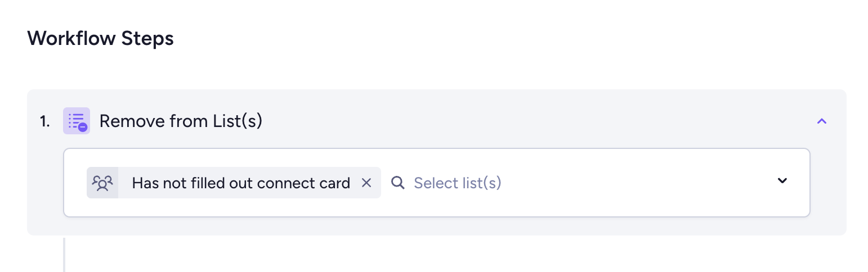This screenshot has width=868, height=272.
Task: Collapse step 1 using the purple chevron
Action: tap(822, 121)
